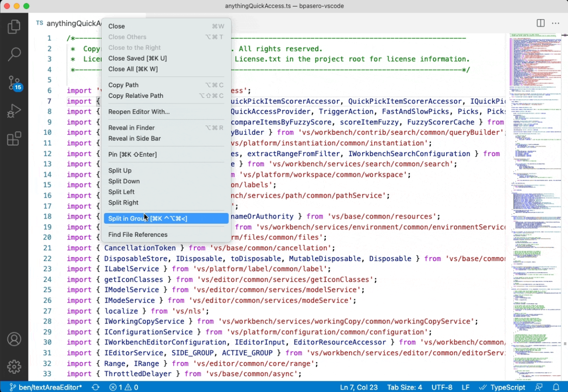Screen dimensions: 568x392
Task: Click the Synchronize Changes icon in status bar
Action: pyautogui.click(x=96, y=387)
